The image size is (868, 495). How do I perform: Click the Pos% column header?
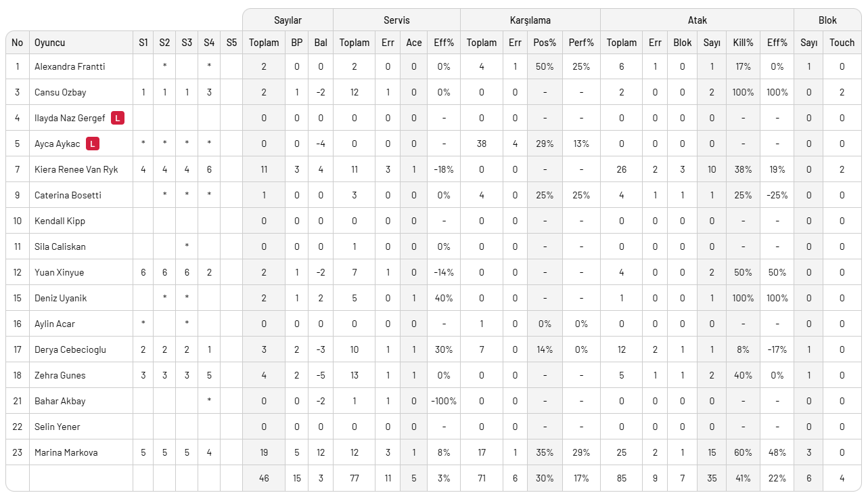[x=545, y=43]
